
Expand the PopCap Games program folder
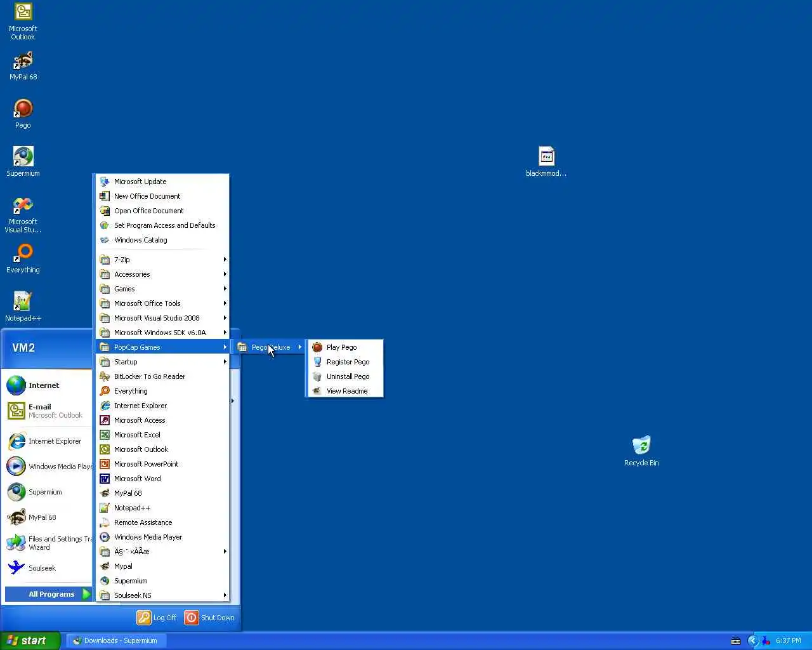[162, 347]
